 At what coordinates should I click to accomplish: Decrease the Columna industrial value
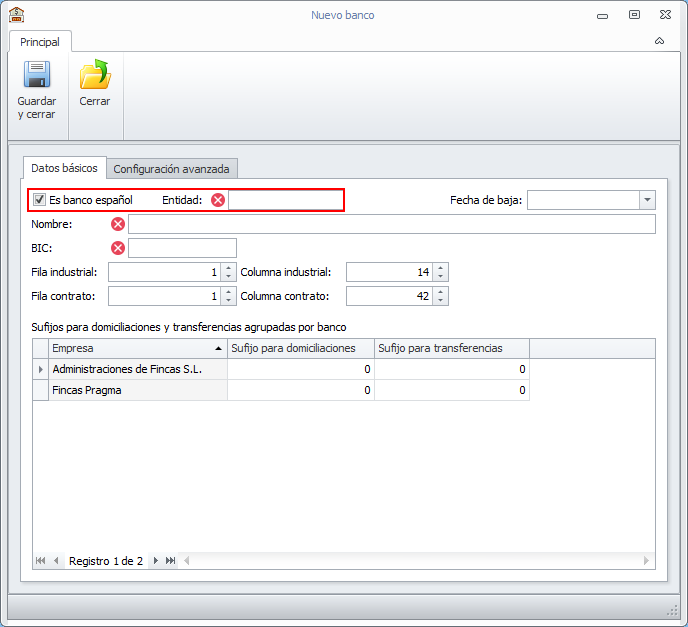coord(440,276)
